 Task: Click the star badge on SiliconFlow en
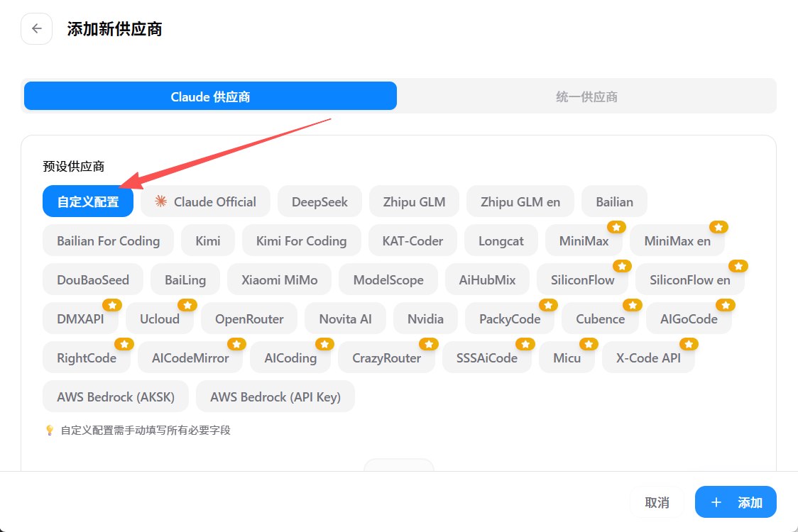pos(738,266)
